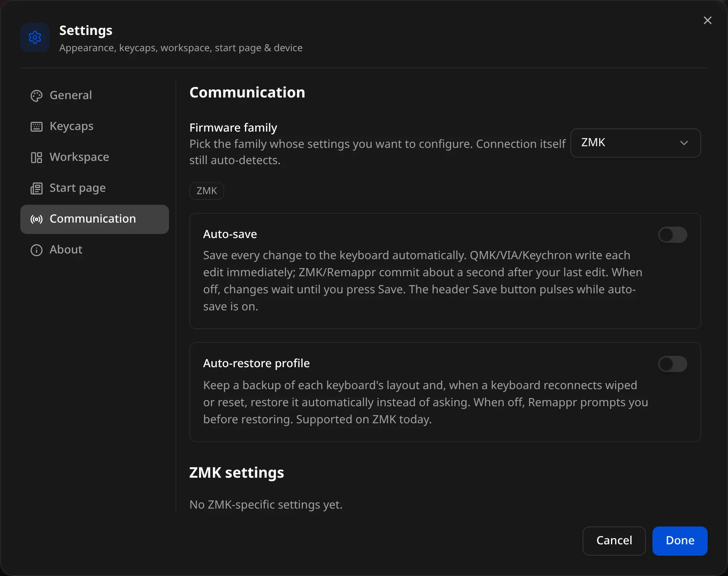
Task: Confirm settings with Done button
Action: click(680, 541)
